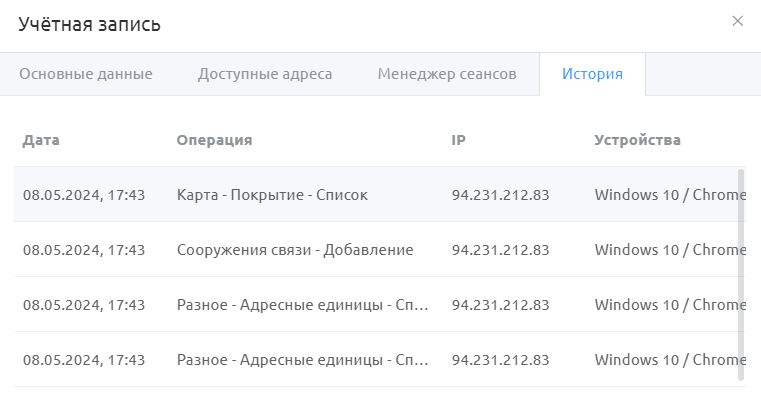761x406 pixels.
Task: Go to the Менеджер сеансов tab
Action: coord(447,74)
